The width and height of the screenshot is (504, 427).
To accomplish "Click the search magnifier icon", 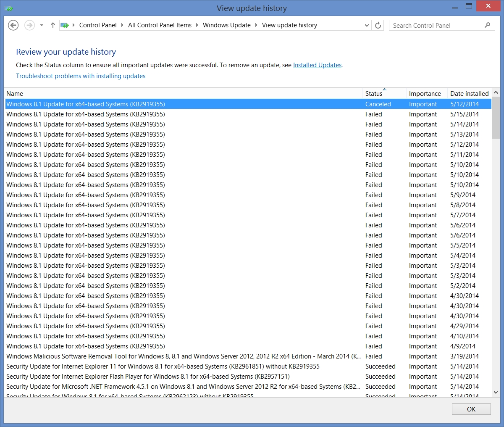I will pyautogui.click(x=487, y=25).
